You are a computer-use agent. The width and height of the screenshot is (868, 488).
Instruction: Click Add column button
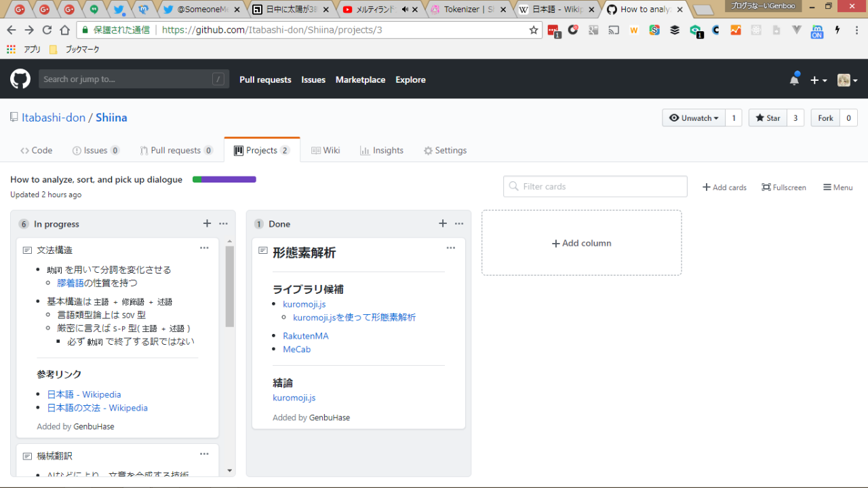point(581,243)
